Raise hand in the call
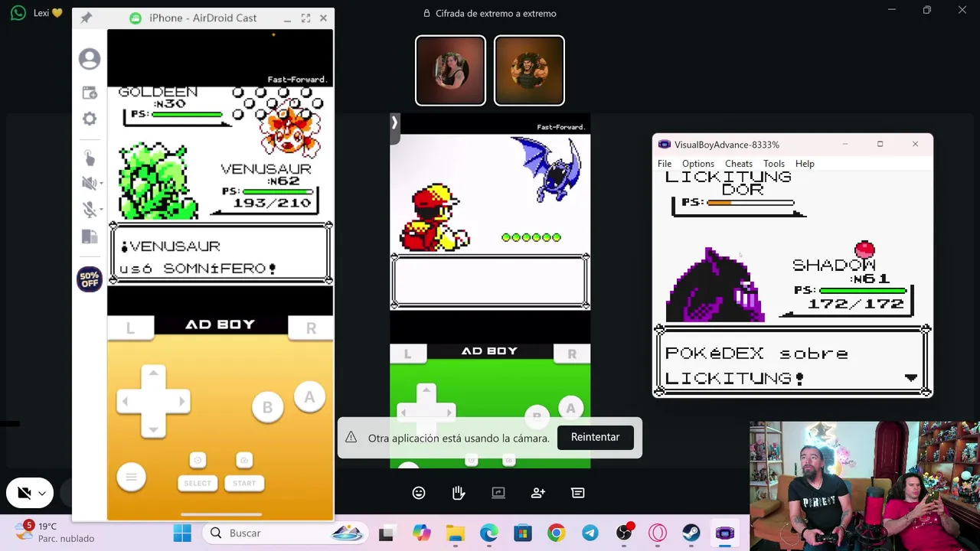Image resolution: width=980 pixels, height=551 pixels. pos(459,493)
